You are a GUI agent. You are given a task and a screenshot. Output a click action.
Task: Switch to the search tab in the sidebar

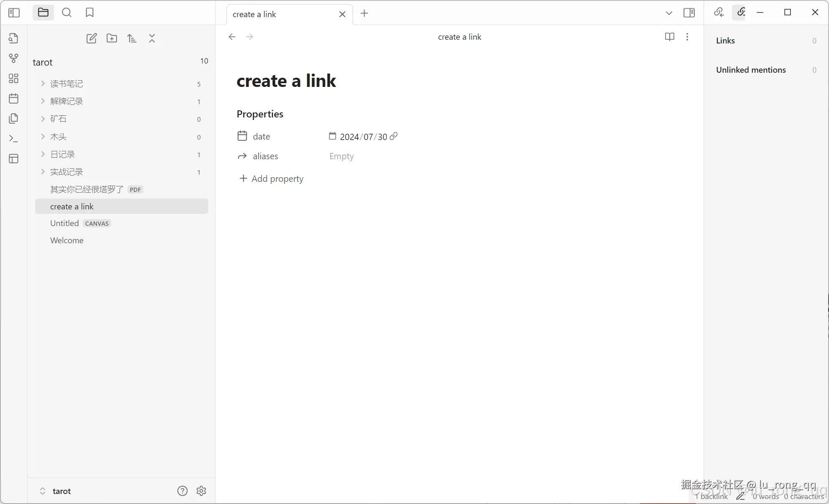click(66, 13)
